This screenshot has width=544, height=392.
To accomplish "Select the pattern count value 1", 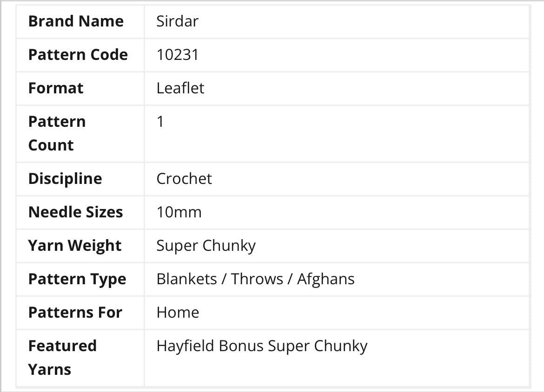I will coord(160,122).
